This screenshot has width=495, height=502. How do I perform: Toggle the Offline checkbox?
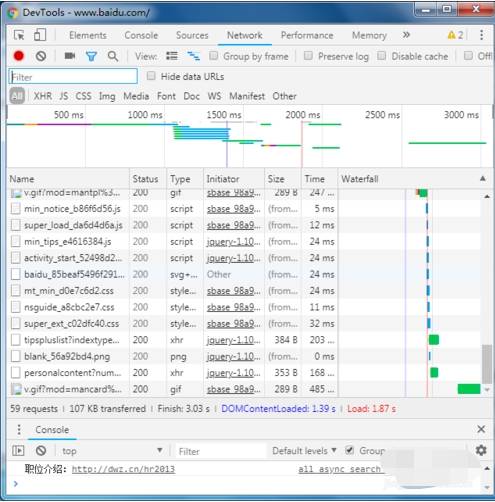[x=468, y=56]
